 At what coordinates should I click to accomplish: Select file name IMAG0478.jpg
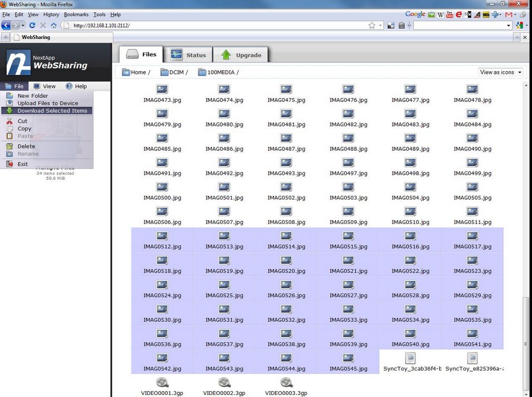tap(472, 100)
